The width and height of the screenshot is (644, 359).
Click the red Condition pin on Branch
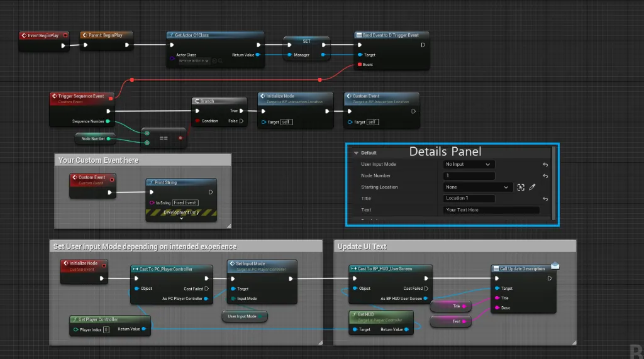[x=197, y=121]
